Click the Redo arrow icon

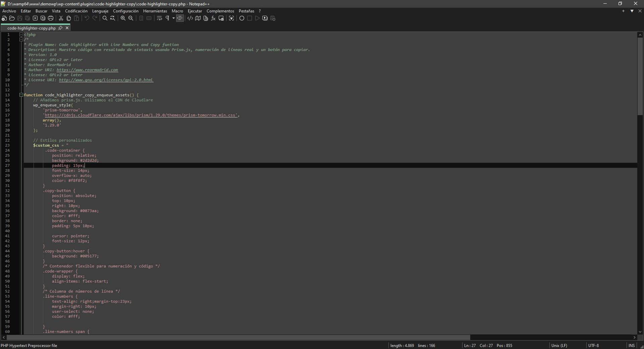95,18
